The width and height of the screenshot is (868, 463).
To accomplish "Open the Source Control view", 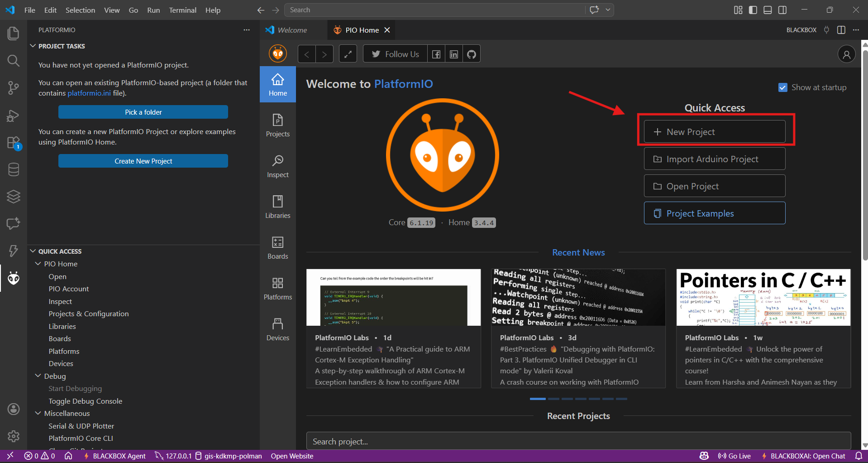I will pyautogui.click(x=14, y=88).
